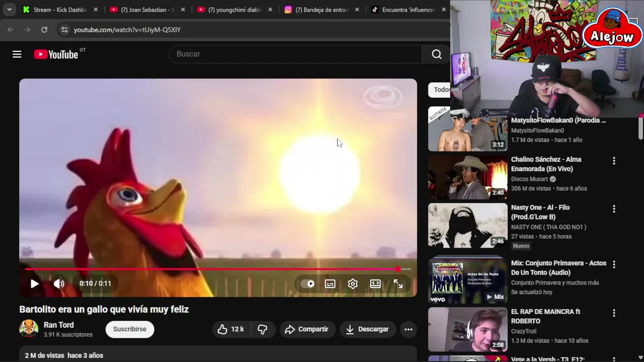Click the CrazyTroll channel name
Image resolution: width=644 pixels, height=362 pixels.
524,331
